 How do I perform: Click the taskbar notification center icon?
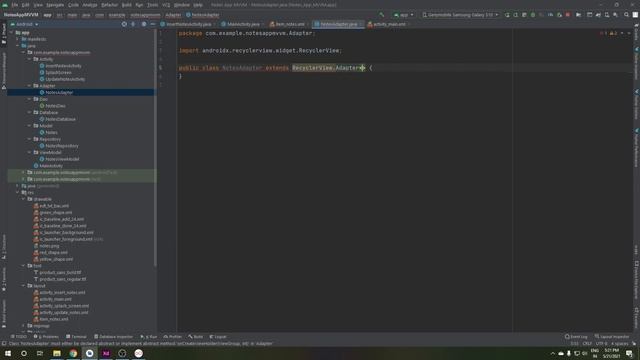click(629, 353)
